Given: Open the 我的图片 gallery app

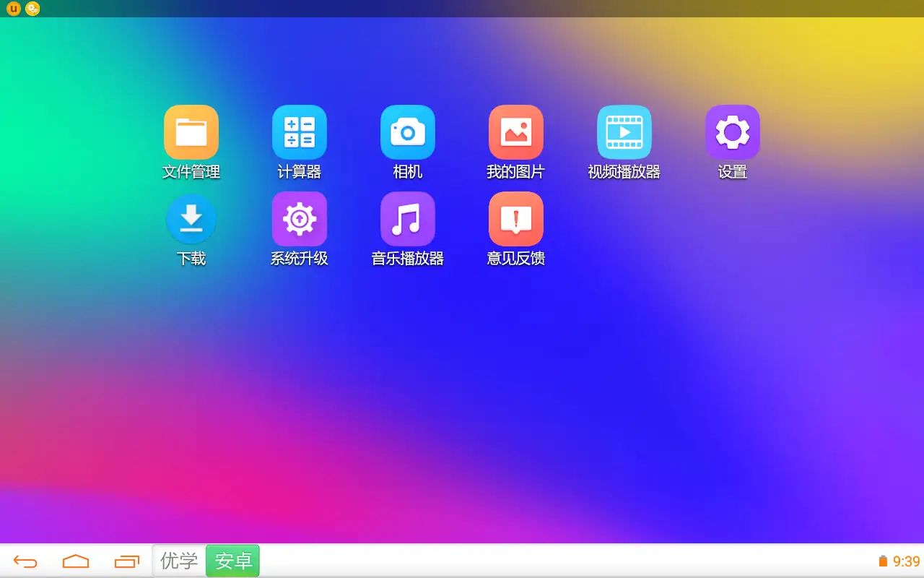Looking at the screenshot, I should [516, 132].
